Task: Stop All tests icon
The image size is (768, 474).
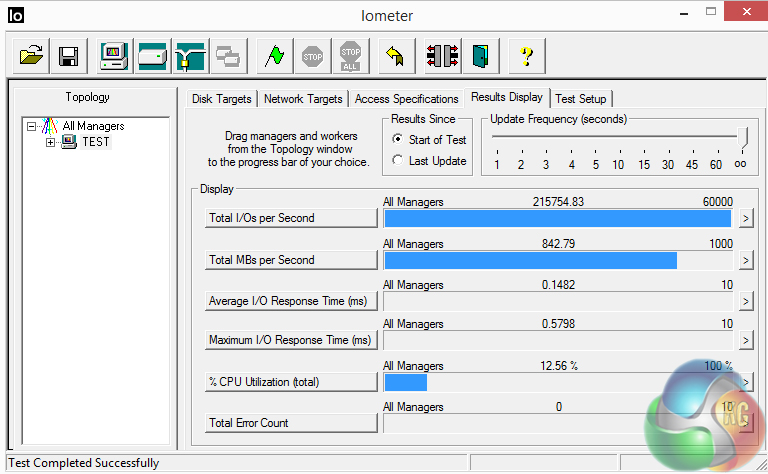Action: 350,56
